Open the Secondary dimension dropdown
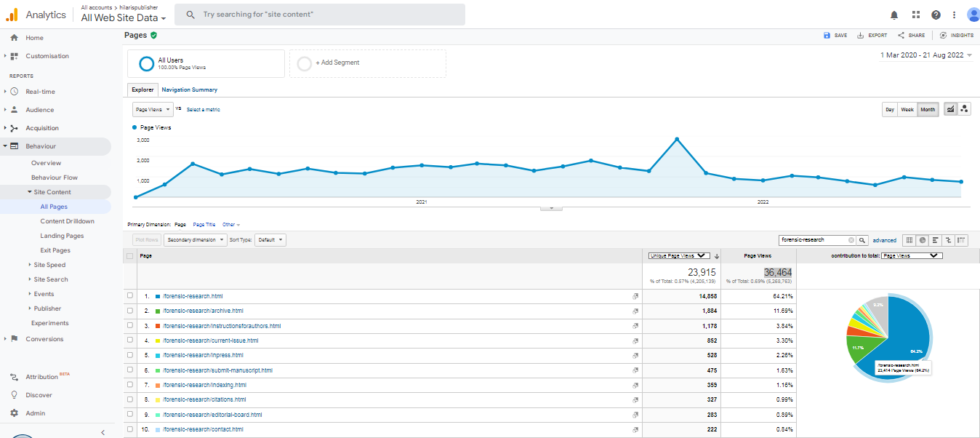This screenshot has height=438, width=980. [x=195, y=240]
